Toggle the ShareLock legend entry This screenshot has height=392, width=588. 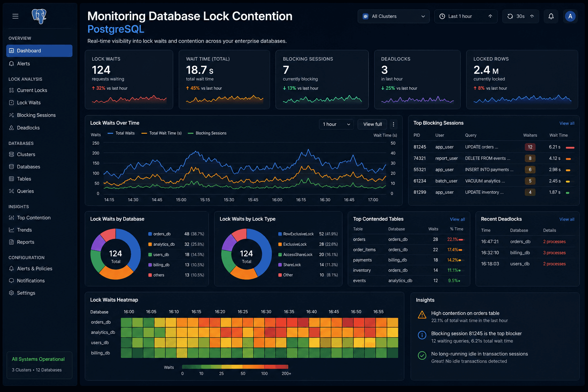click(x=289, y=265)
